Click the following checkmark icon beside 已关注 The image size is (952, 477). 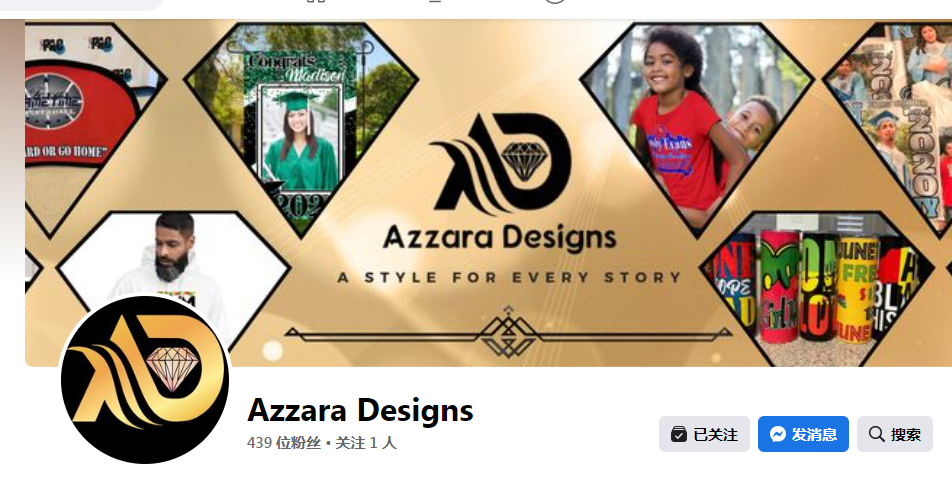click(679, 434)
